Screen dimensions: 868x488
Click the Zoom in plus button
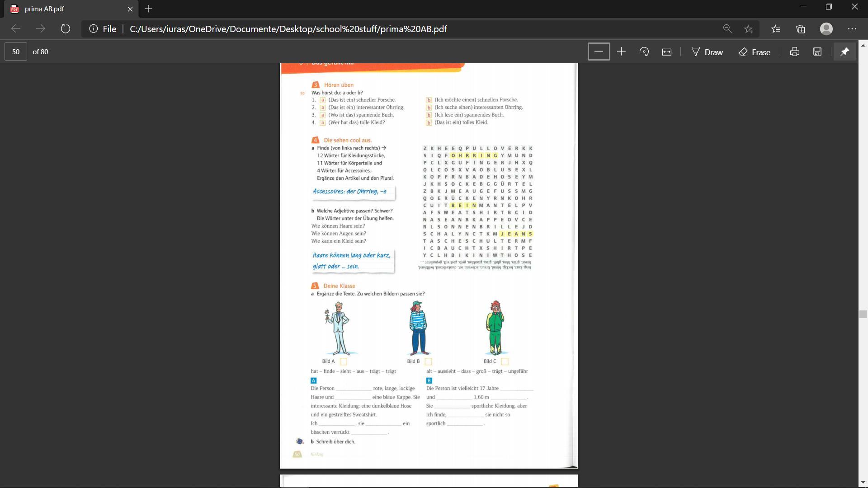click(x=621, y=52)
